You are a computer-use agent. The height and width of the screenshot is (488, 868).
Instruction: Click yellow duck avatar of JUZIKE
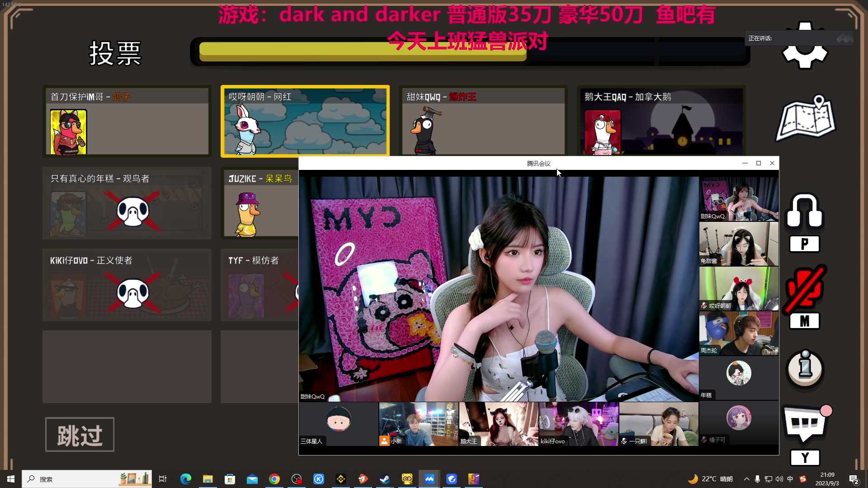(247, 214)
